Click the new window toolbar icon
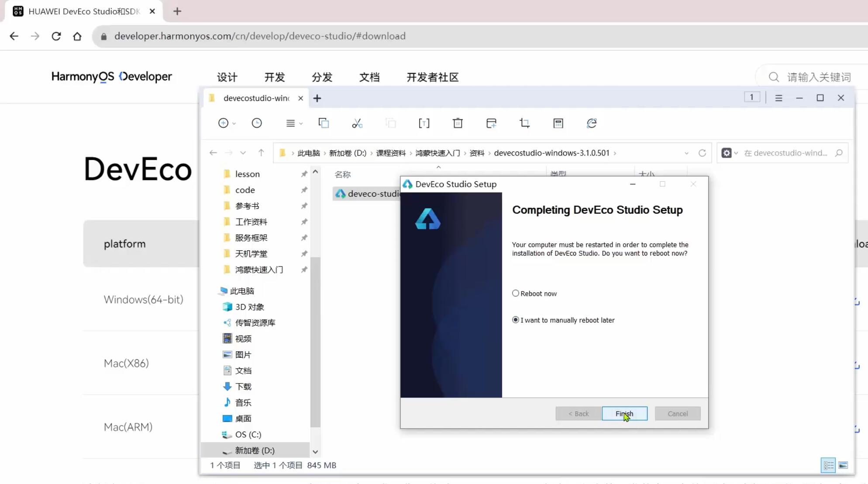 pos(491,123)
